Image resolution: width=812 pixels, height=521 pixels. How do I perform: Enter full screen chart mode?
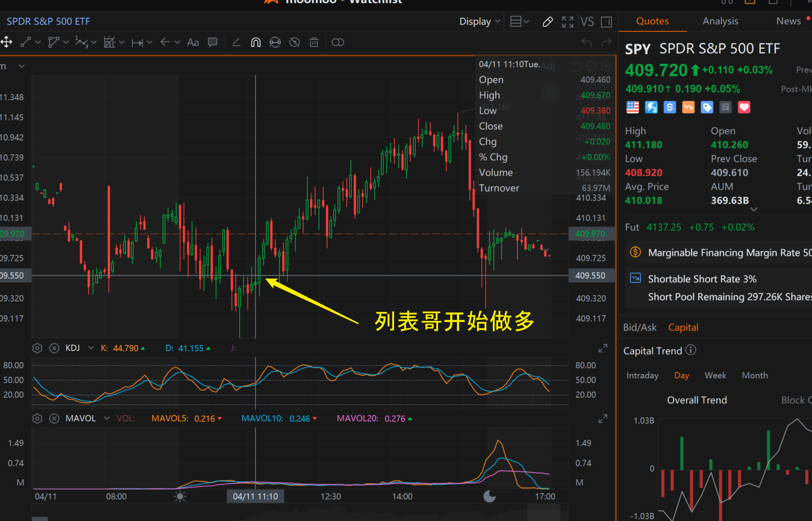(x=567, y=22)
